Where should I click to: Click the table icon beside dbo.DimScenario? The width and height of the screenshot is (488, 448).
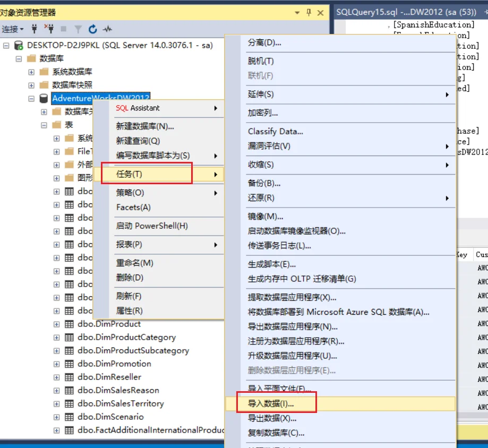[x=69, y=417]
